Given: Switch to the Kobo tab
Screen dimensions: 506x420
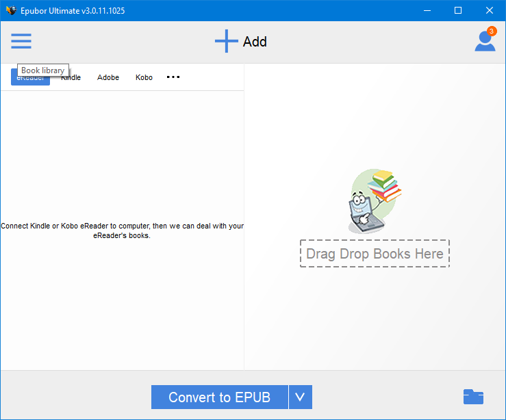Looking at the screenshot, I should point(144,77).
